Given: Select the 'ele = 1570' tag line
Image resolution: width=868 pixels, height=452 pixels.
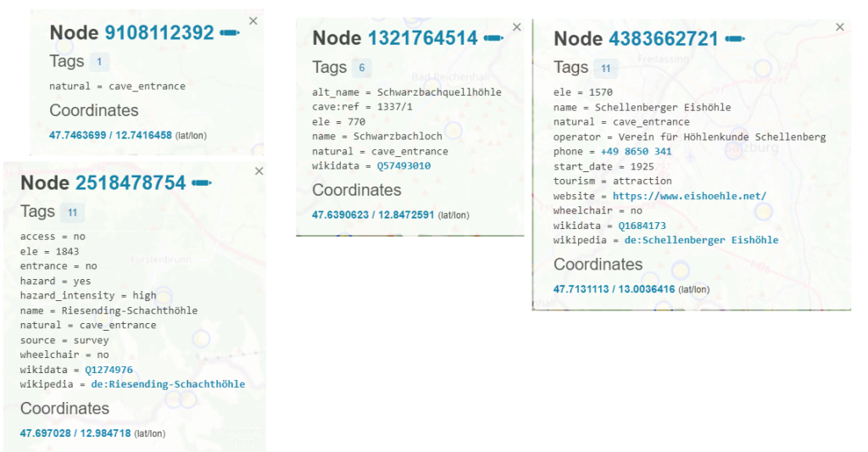Looking at the screenshot, I should tap(583, 92).
